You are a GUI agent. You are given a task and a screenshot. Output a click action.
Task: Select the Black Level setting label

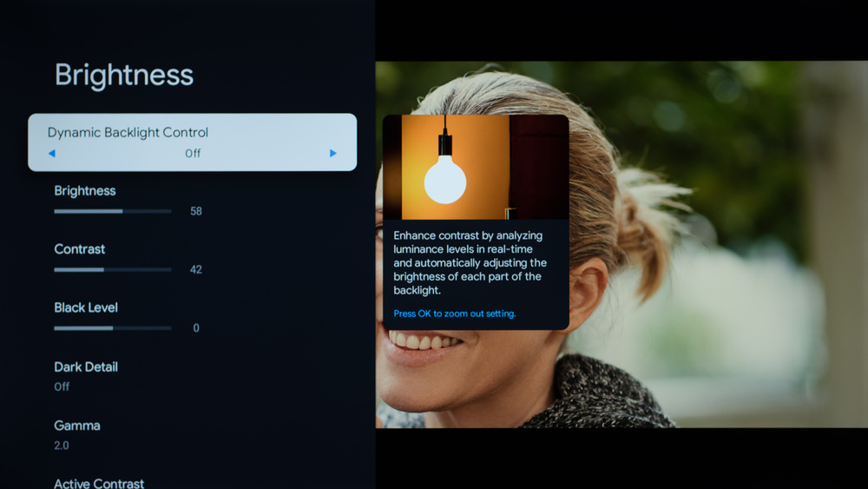click(86, 307)
